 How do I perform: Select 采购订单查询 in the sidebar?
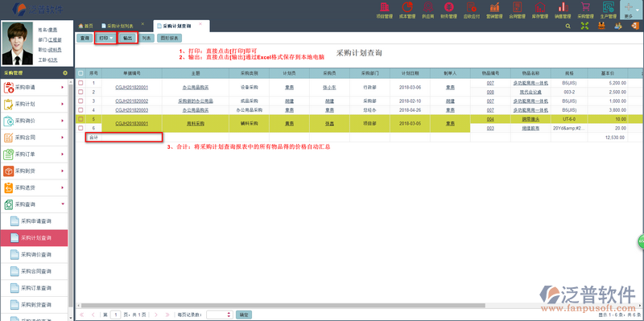coord(35,288)
